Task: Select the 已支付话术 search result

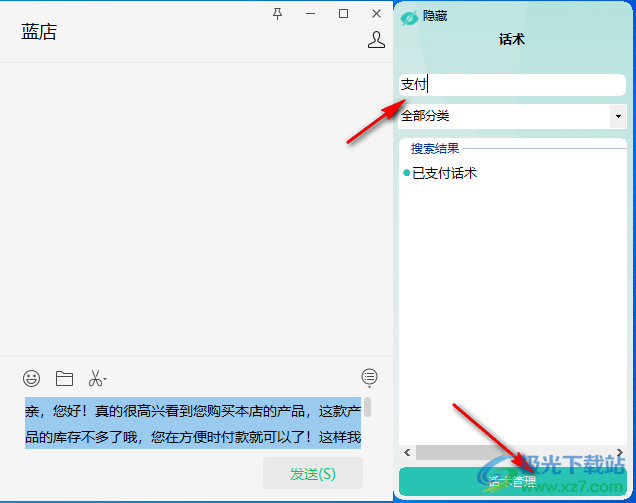Action: click(445, 173)
